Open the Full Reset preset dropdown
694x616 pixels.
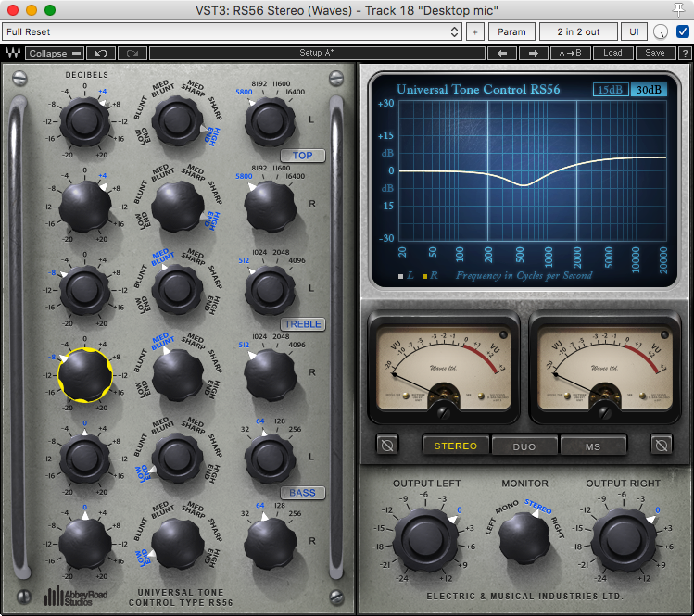pyautogui.click(x=232, y=31)
